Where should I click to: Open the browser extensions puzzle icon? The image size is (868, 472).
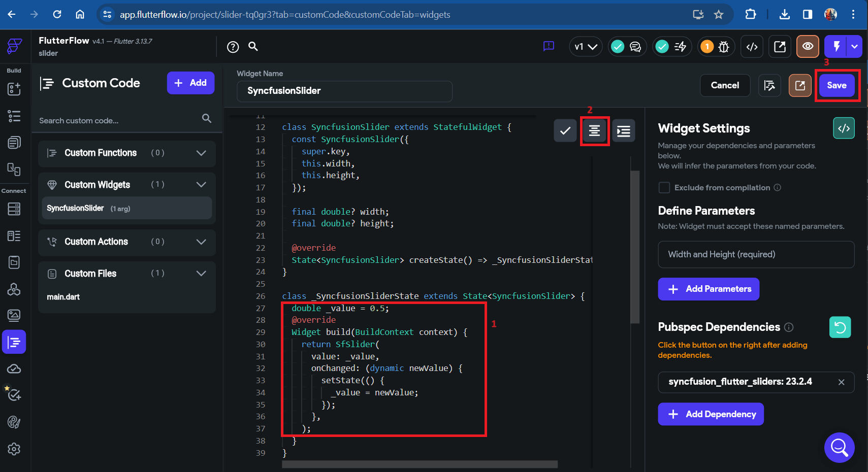(751, 14)
